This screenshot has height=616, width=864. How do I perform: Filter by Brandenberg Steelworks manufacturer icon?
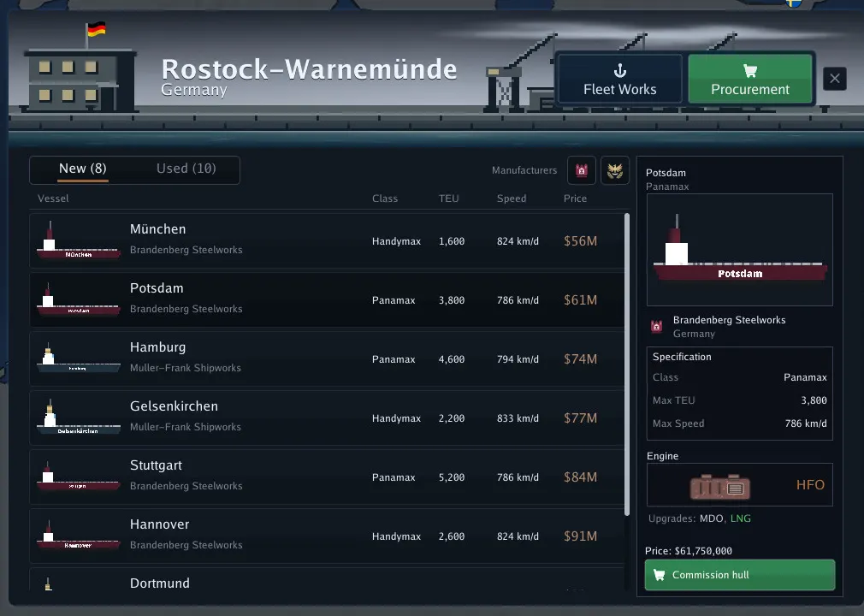pos(582,170)
